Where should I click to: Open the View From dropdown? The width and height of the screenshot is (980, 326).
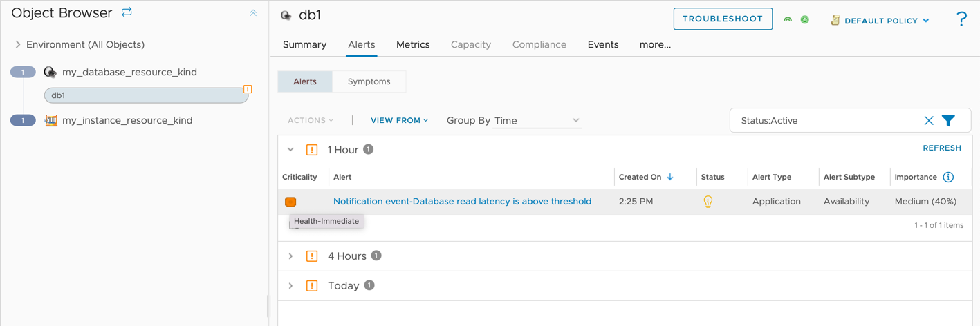click(399, 120)
